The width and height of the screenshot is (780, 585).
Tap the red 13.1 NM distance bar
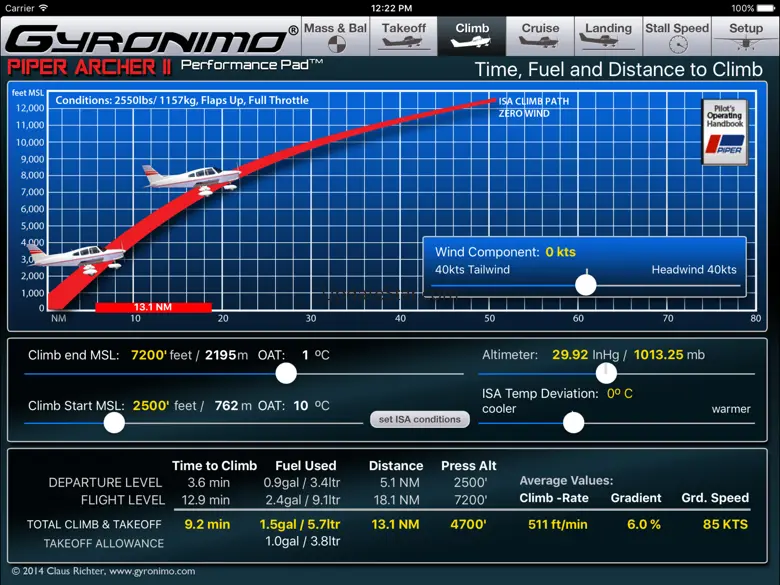point(152,307)
